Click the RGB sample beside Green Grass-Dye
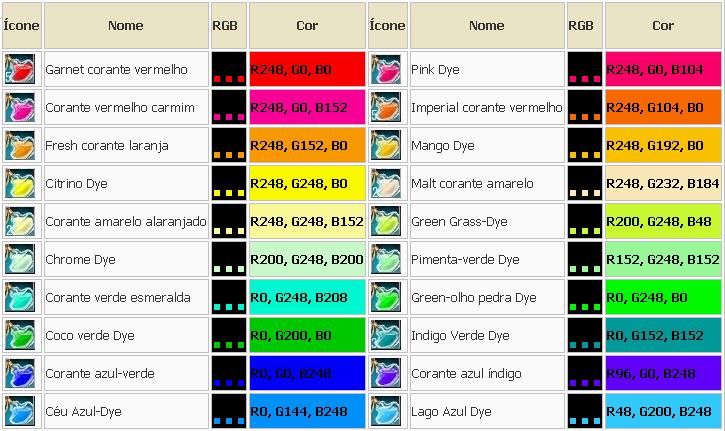Screen dimensions: 725x431 pos(585,221)
